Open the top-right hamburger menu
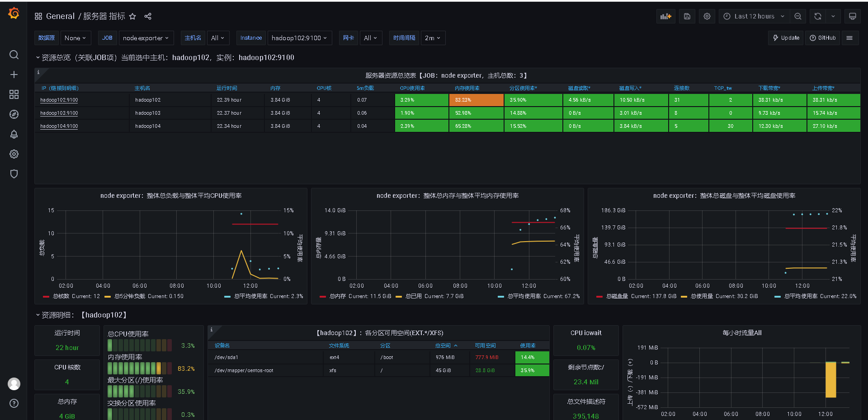This screenshot has height=420, width=868. click(x=850, y=38)
